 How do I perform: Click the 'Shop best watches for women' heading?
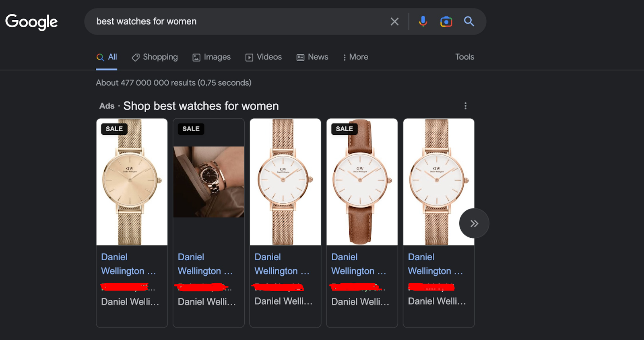click(201, 106)
